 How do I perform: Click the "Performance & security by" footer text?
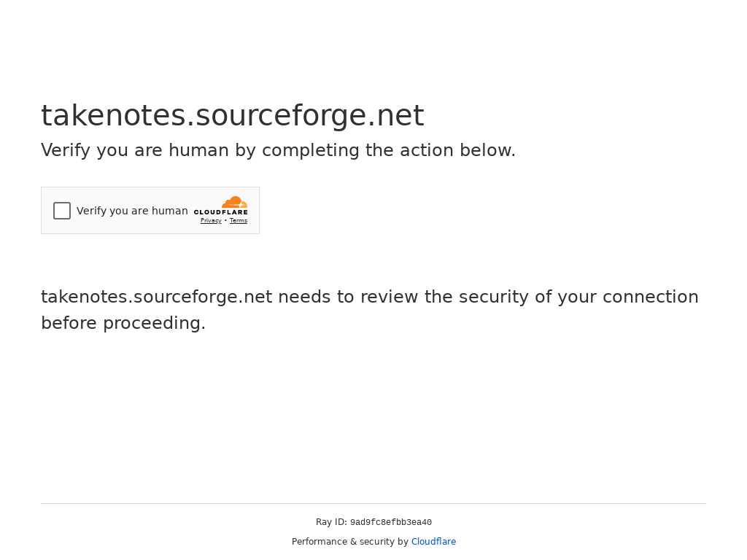349,542
